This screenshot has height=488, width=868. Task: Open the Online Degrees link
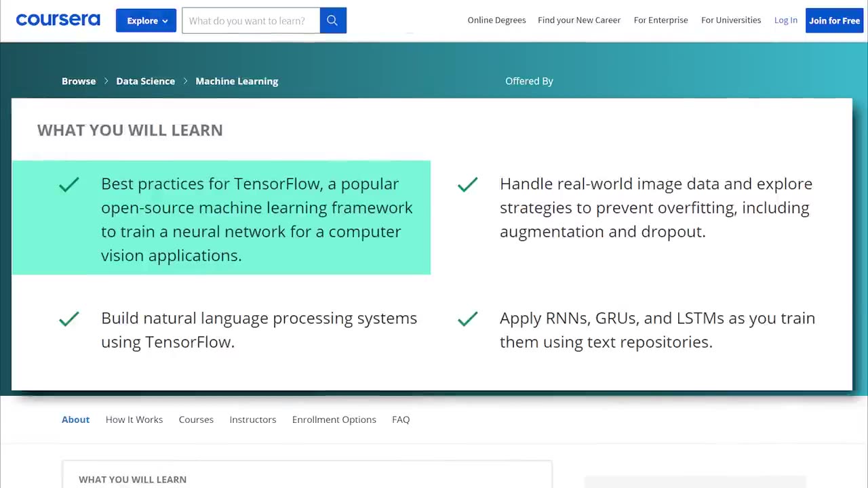pyautogui.click(x=496, y=20)
